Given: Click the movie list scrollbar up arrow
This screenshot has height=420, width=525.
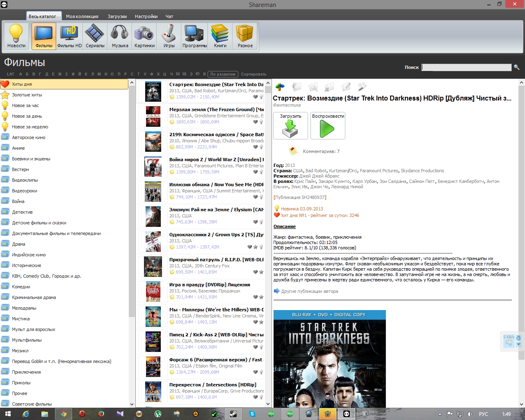Looking at the screenshot, I should (268, 83).
